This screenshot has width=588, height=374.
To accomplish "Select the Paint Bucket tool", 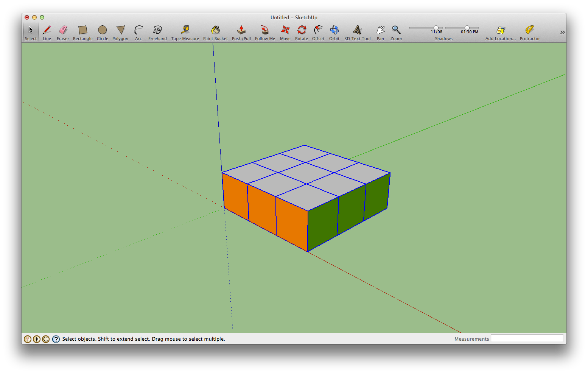I will click(x=215, y=30).
